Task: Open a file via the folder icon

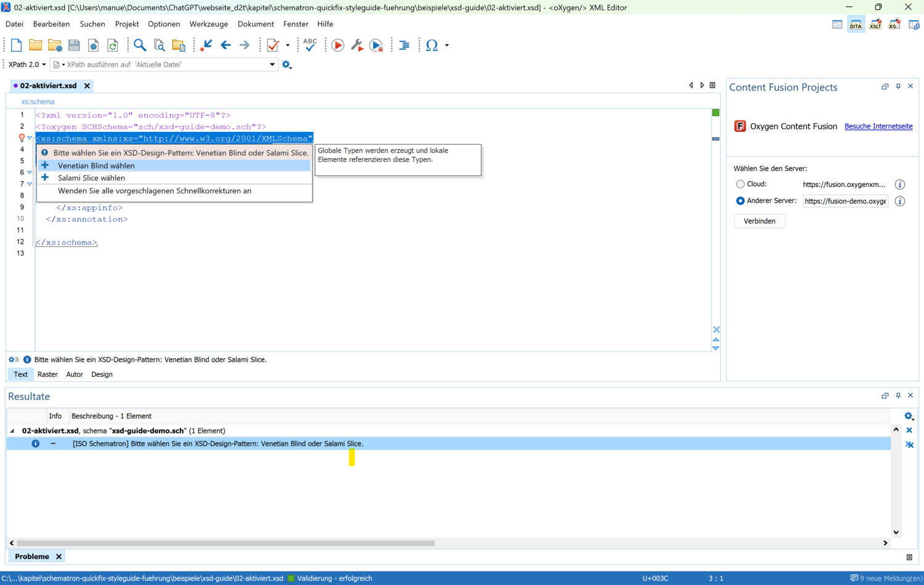Action: click(35, 46)
